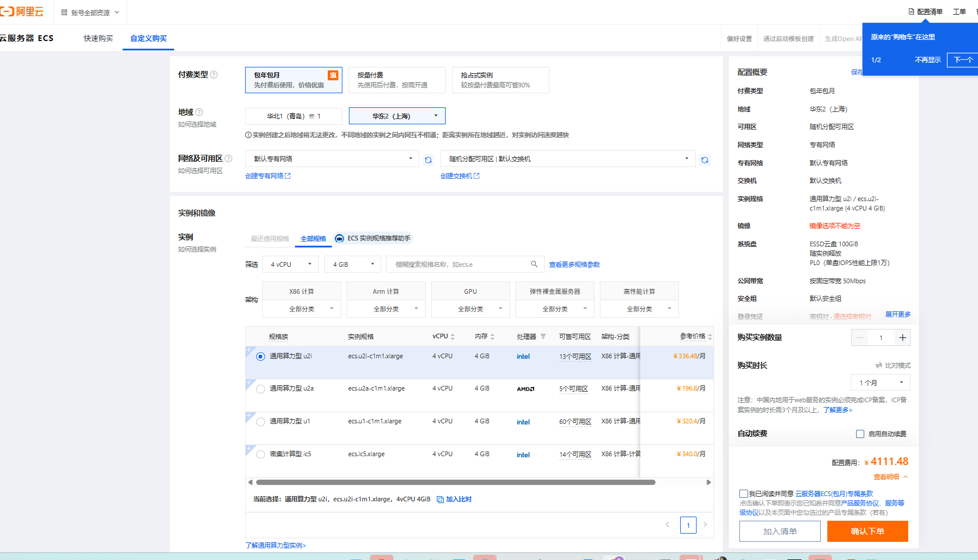Refresh the VPC network list
This screenshot has height=560, width=978.
coord(428,159)
